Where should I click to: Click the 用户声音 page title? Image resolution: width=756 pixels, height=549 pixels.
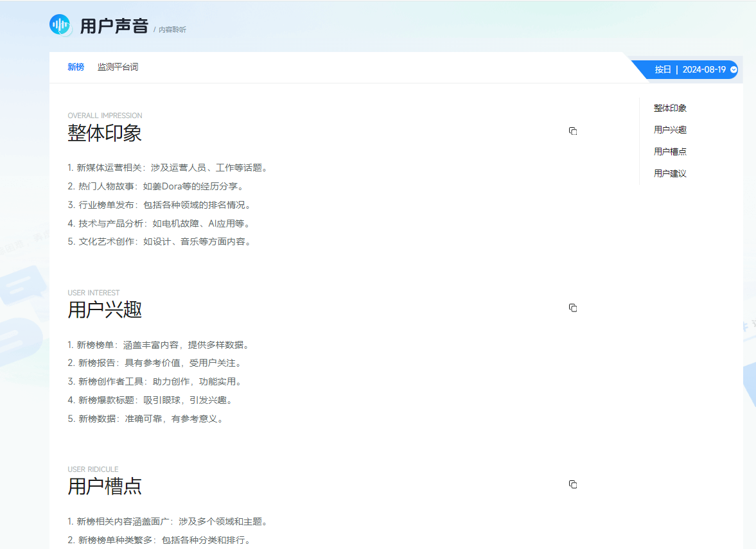coord(114,26)
